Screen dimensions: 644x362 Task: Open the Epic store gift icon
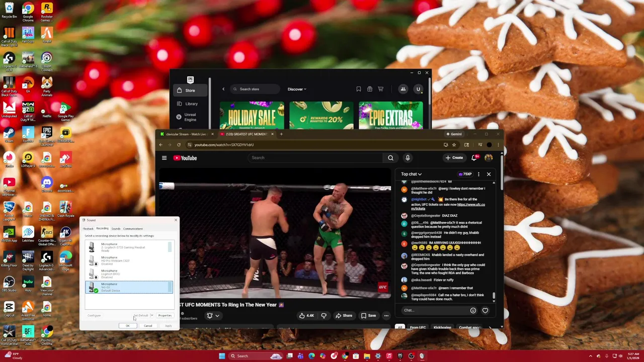point(369,89)
